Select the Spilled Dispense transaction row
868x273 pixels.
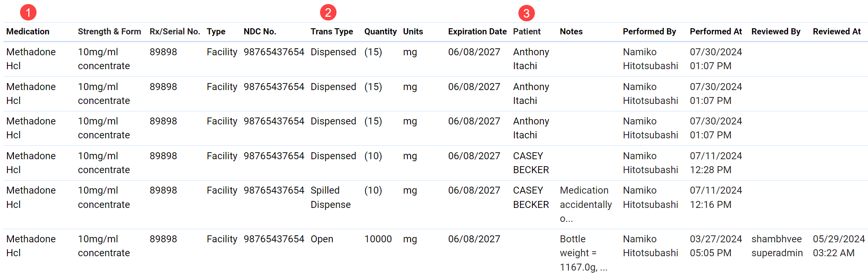(330, 197)
